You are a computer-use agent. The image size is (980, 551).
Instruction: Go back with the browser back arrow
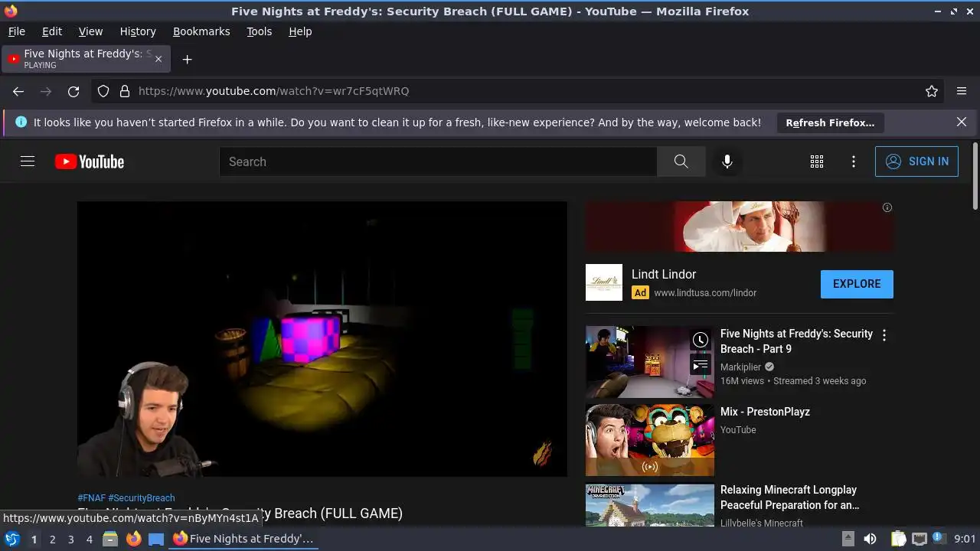tap(18, 91)
